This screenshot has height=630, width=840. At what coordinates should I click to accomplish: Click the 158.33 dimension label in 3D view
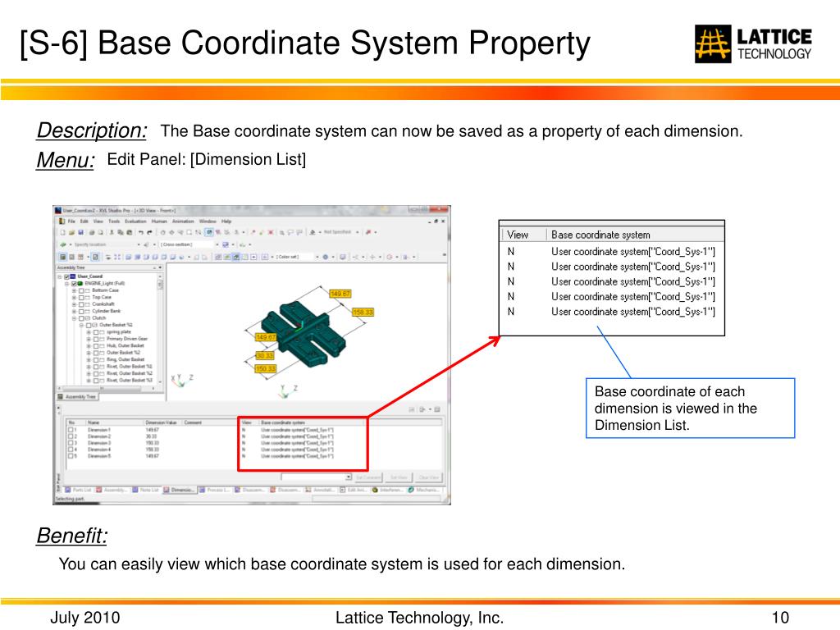(363, 312)
